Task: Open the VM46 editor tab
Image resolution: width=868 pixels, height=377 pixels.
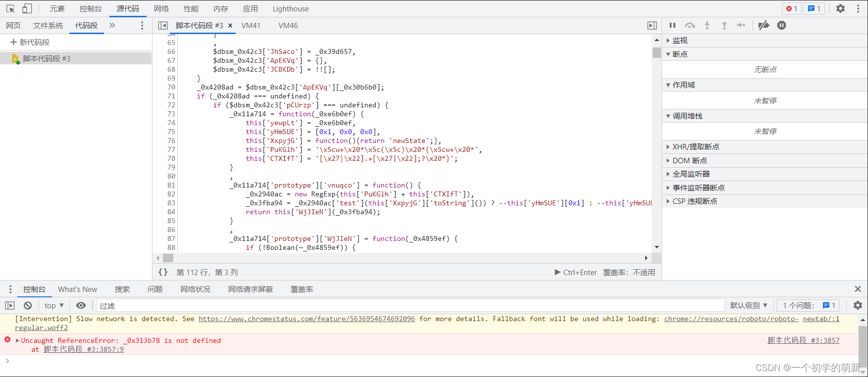Action: (x=288, y=25)
